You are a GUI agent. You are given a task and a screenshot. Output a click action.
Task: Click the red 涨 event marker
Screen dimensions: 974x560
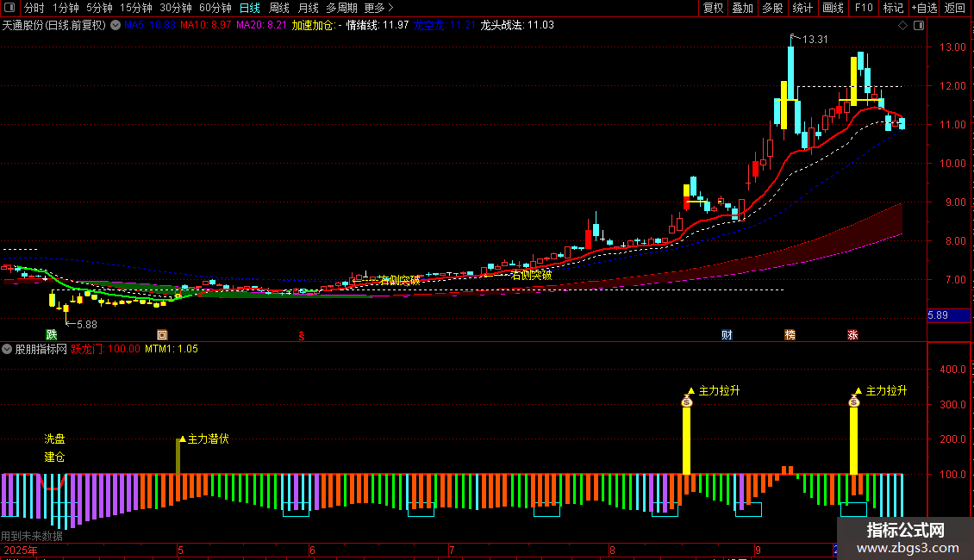click(852, 335)
